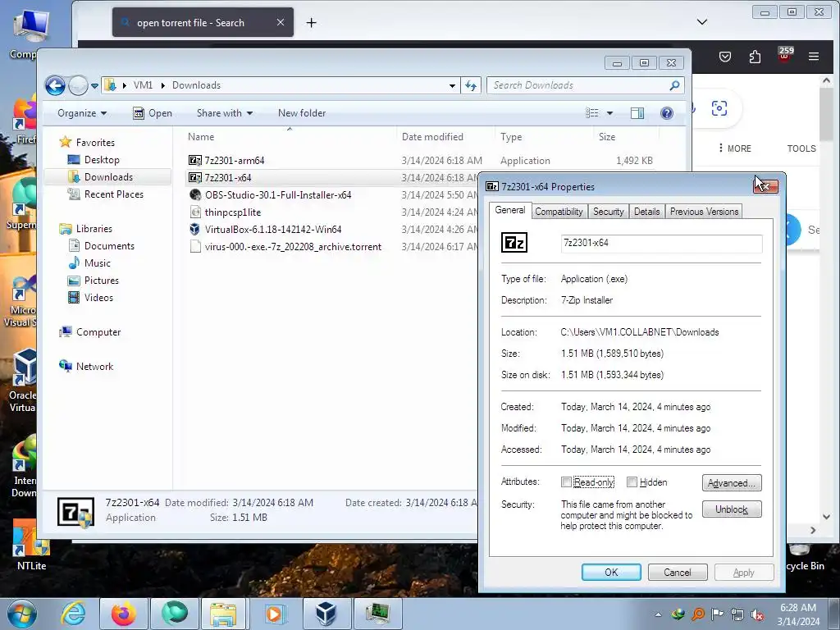Open Internet Explorer from taskbar
The height and width of the screenshot is (630, 840).
point(73,614)
